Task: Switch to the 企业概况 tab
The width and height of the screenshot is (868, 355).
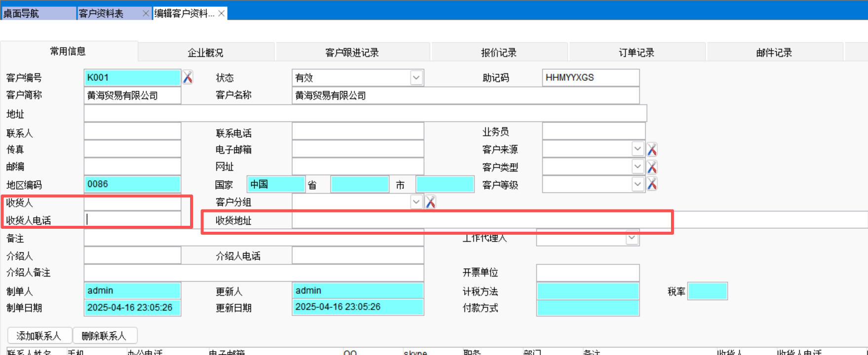Action: 205,53
